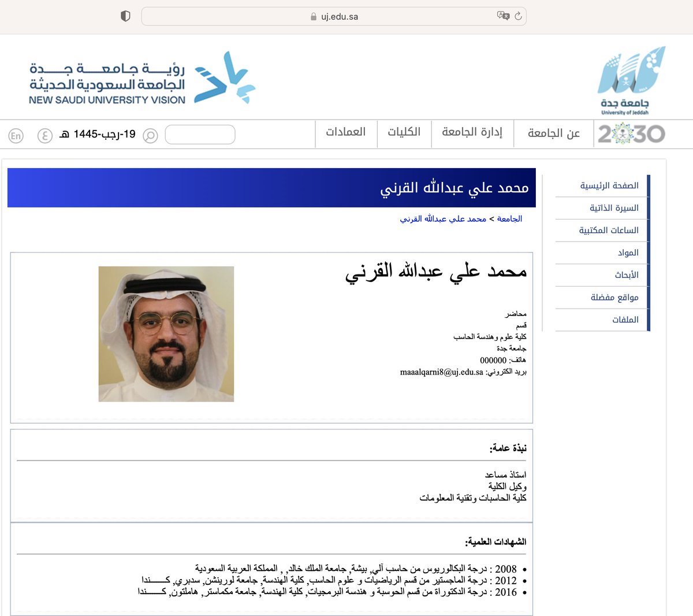Viewport: 693px width, 616px height.
Task: Click the Vision 2030 logo
Action: click(x=631, y=134)
